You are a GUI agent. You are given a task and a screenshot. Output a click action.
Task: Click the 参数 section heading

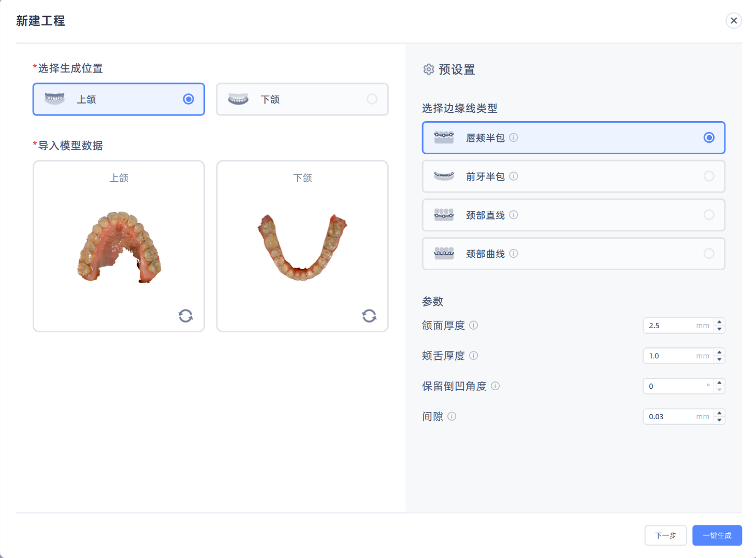(x=433, y=301)
